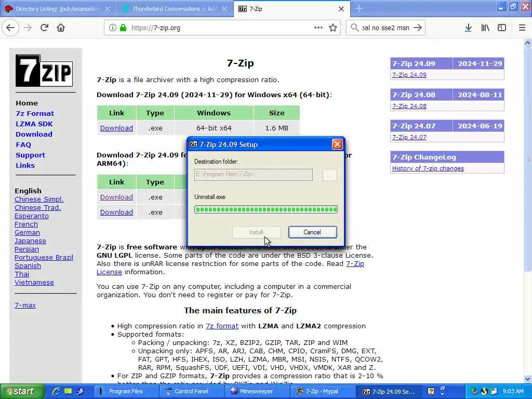Viewport: 532px width, 399px height.
Task: Open the Links sidebar page
Action: 25,165
